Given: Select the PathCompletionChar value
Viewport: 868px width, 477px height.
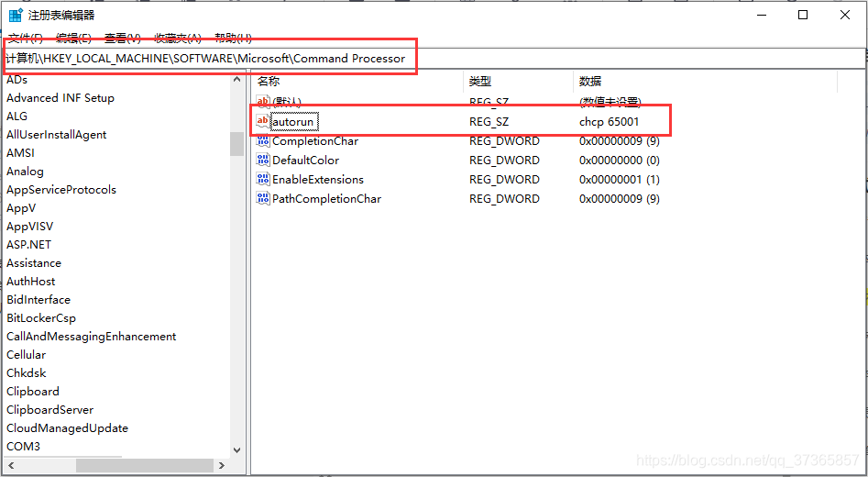Looking at the screenshot, I should point(326,199).
